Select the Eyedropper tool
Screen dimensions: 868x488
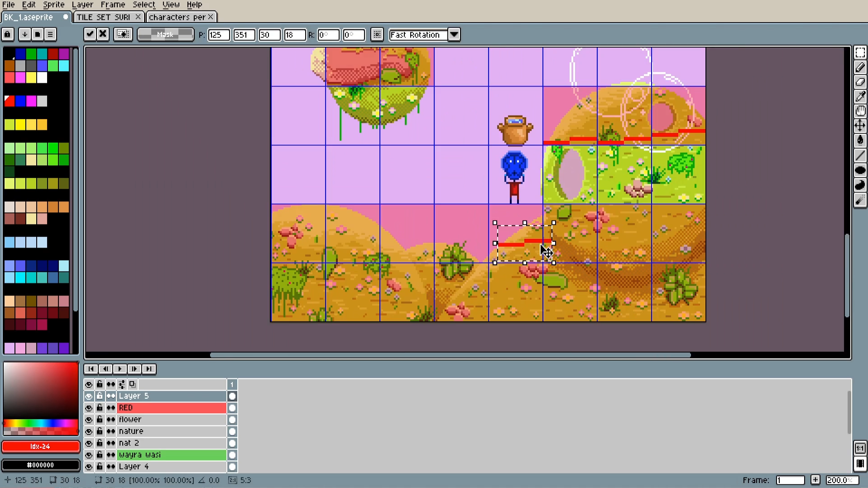[x=860, y=96]
